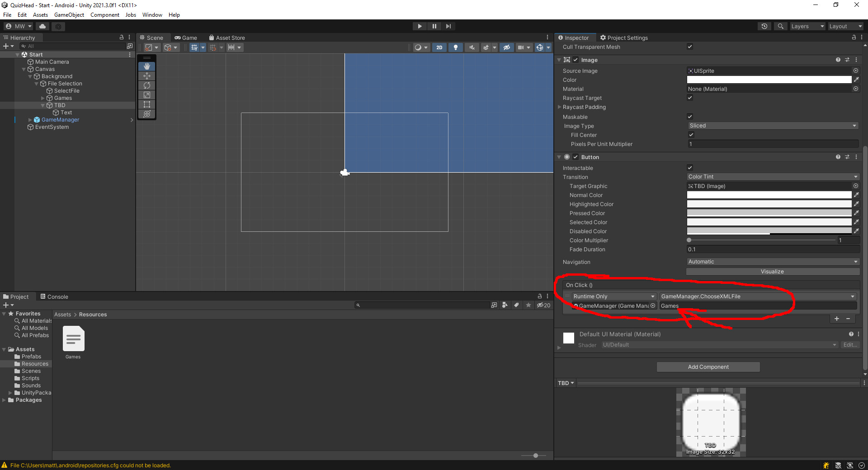This screenshot has width=868, height=470.
Task: Uncheck the Raycast Target checkbox
Action: tap(690, 98)
